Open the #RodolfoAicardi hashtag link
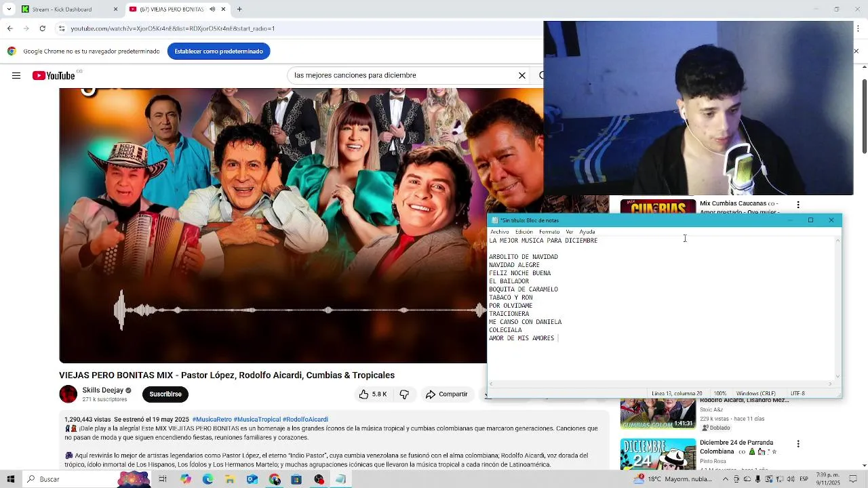The image size is (868, 488). click(x=305, y=420)
